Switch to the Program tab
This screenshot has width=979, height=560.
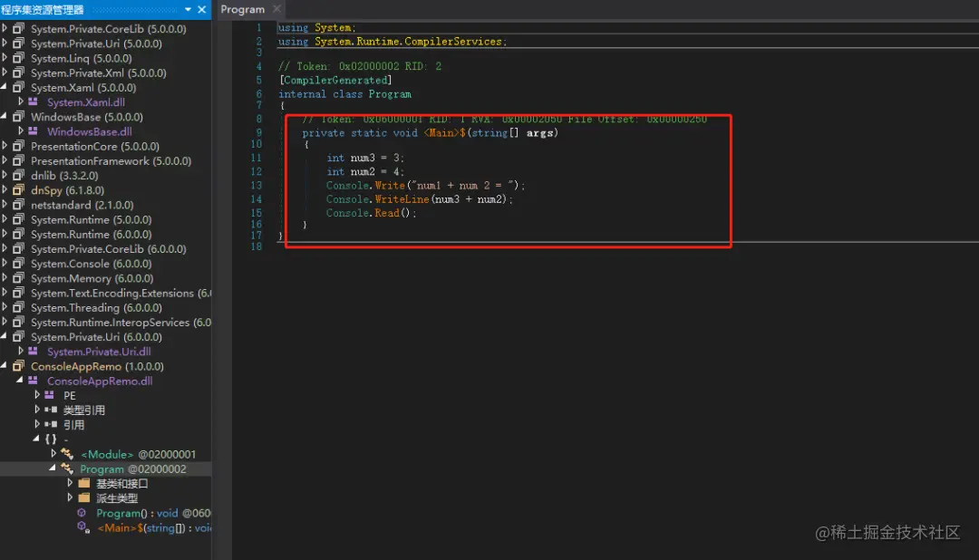point(242,9)
